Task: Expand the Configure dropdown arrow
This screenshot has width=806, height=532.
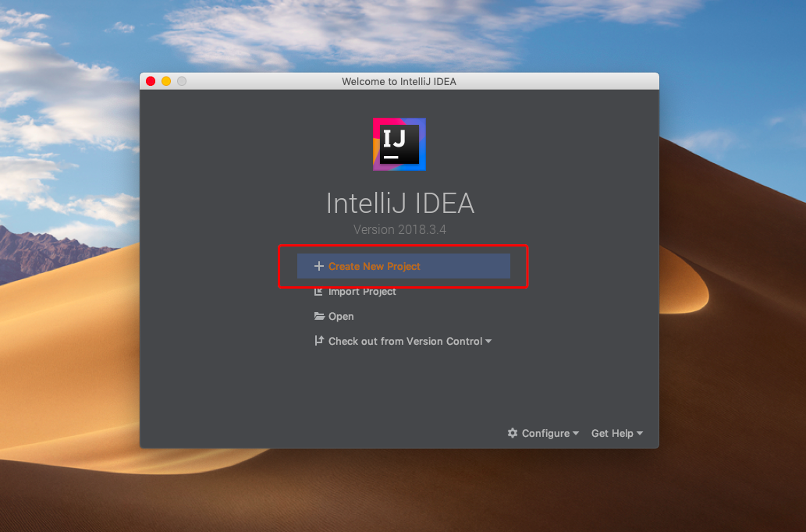Action: (576, 434)
